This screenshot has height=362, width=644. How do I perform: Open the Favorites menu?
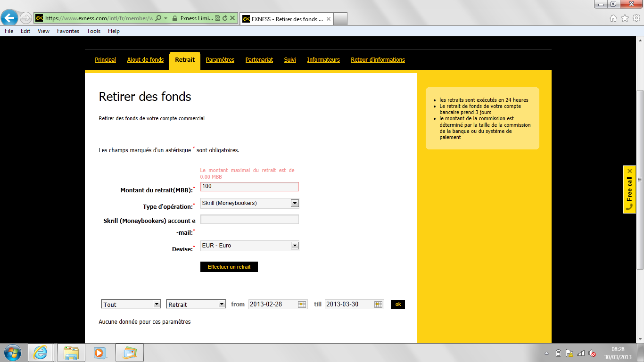[x=68, y=31]
